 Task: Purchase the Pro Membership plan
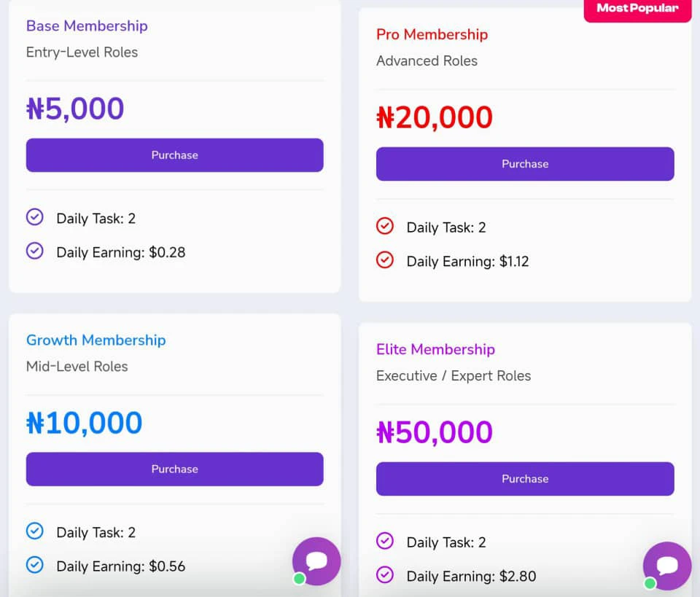click(525, 164)
